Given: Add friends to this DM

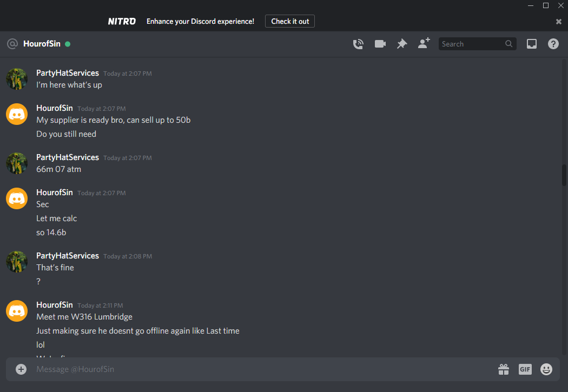Looking at the screenshot, I should 424,43.
